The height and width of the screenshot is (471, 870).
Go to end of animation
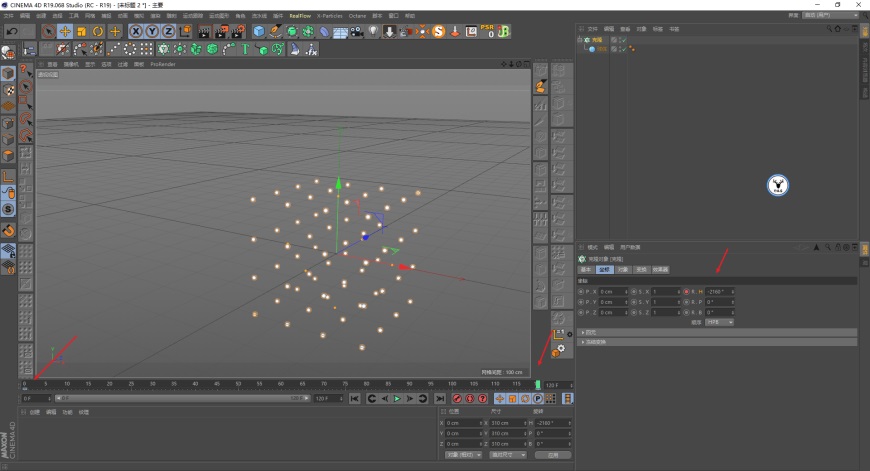pos(440,399)
